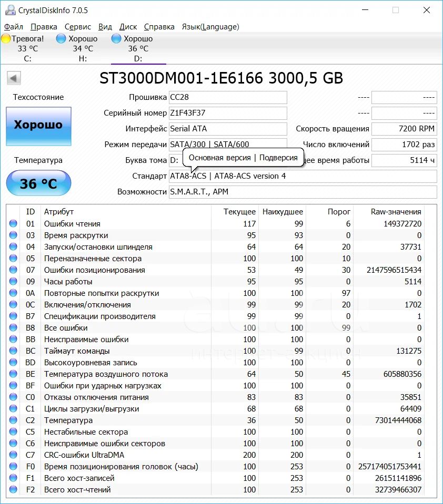The height and width of the screenshot is (504, 443).
Task: Click the Порог column header
Action: coord(329,211)
